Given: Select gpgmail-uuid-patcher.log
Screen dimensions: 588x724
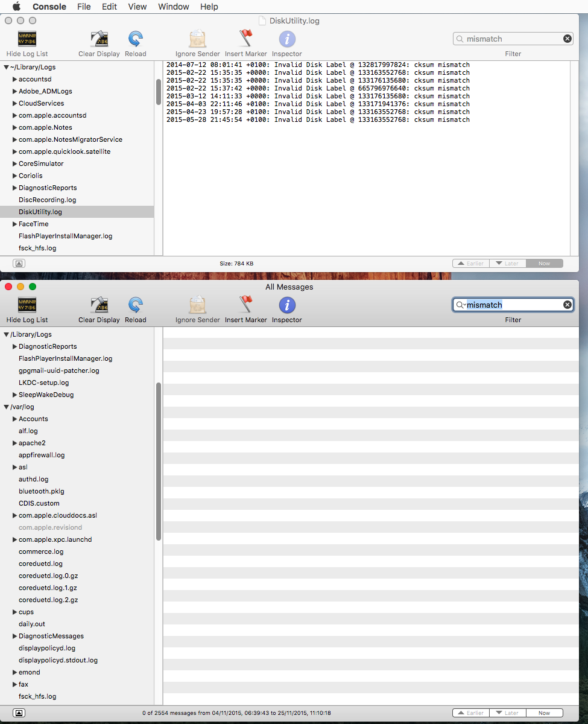Looking at the screenshot, I should pos(59,370).
